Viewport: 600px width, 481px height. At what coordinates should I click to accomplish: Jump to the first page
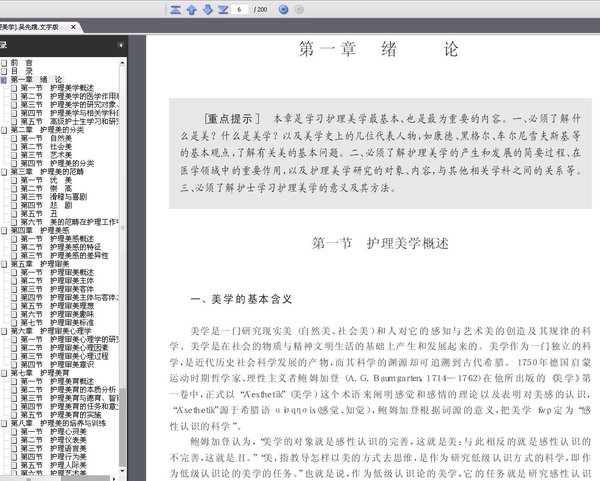[175, 10]
